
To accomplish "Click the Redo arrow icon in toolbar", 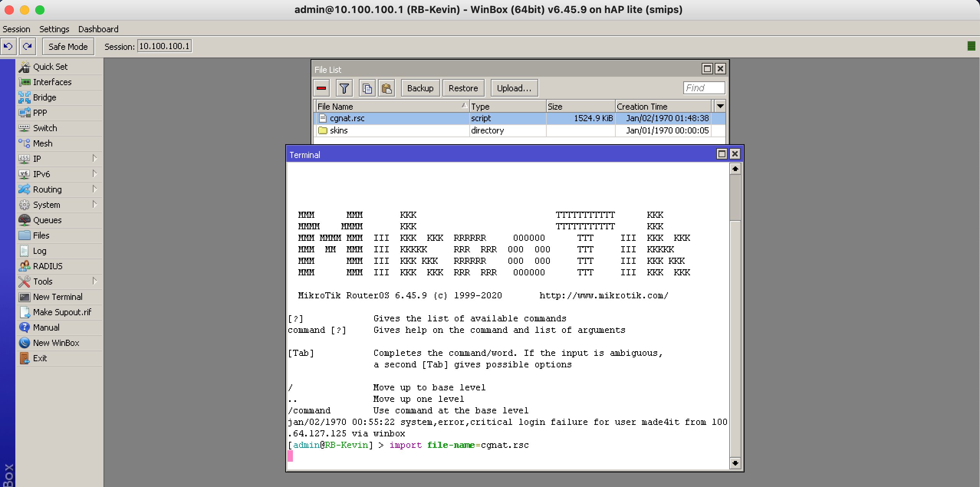I will [27, 46].
